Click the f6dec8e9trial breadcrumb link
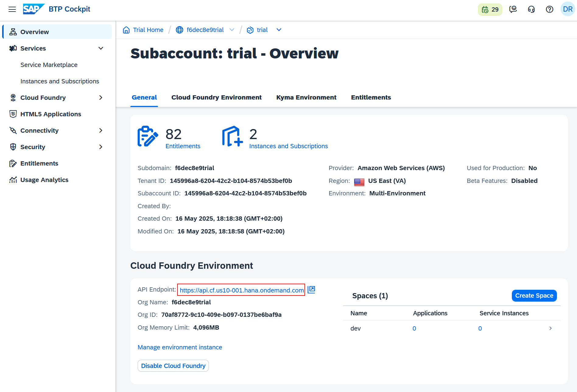Image resolution: width=577 pixels, height=392 pixels. (x=205, y=30)
